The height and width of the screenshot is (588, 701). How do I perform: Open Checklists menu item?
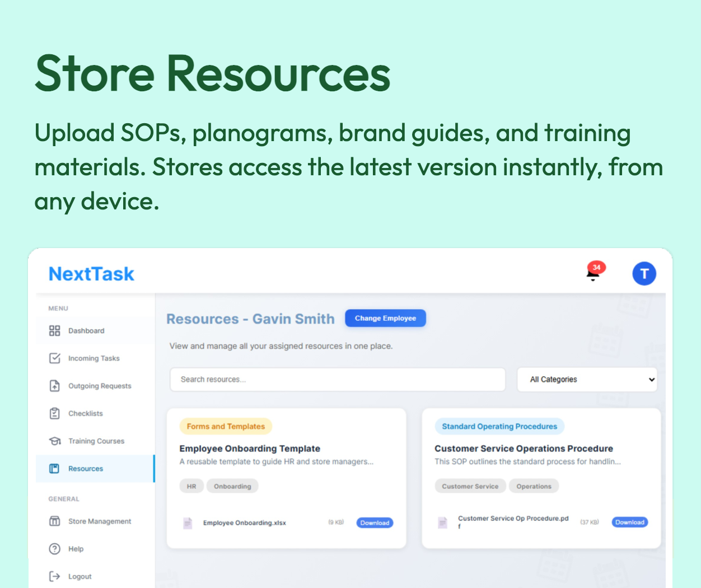(x=95, y=413)
